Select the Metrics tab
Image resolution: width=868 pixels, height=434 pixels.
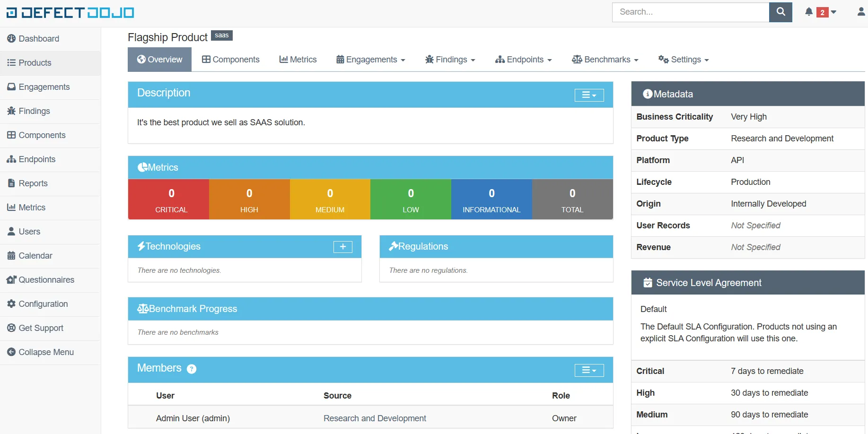pyautogui.click(x=298, y=60)
